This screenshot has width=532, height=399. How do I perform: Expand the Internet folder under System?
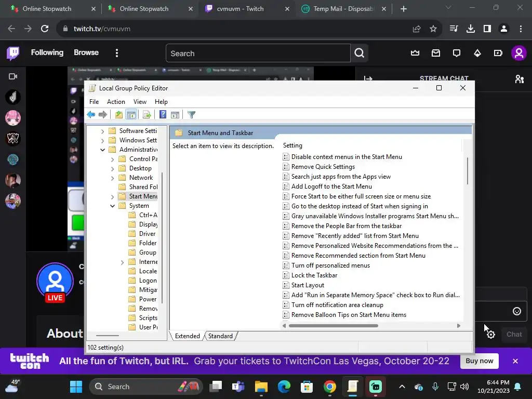pyautogui.click(x=123, y=262)
